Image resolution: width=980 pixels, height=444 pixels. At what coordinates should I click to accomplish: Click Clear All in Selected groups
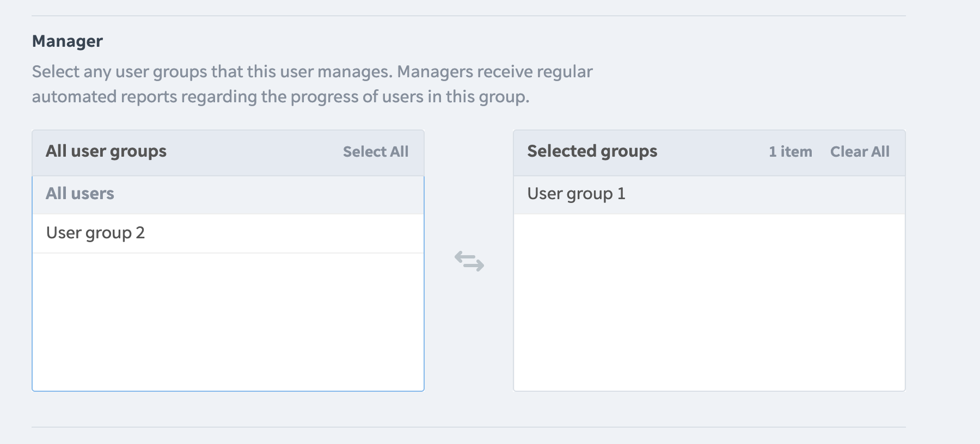[x=860, y=152]
